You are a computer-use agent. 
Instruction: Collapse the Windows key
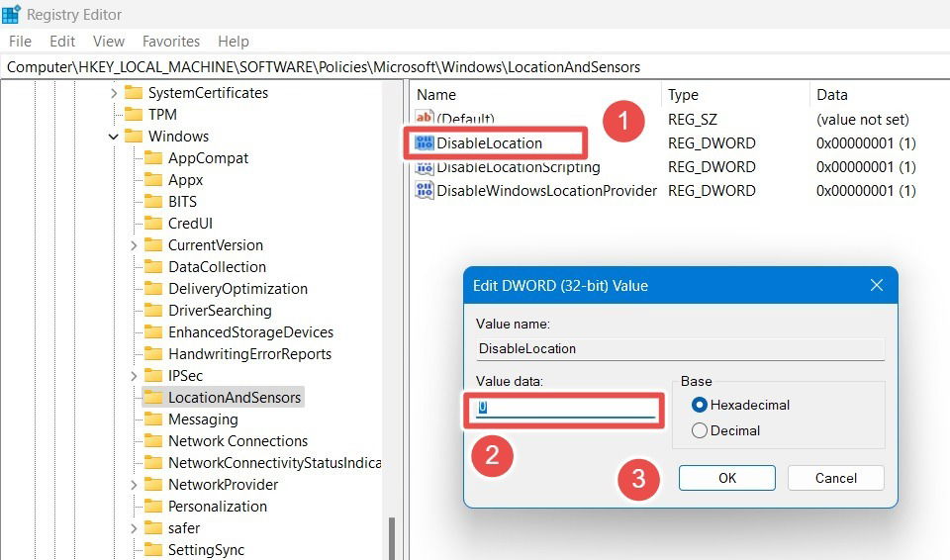114,137
